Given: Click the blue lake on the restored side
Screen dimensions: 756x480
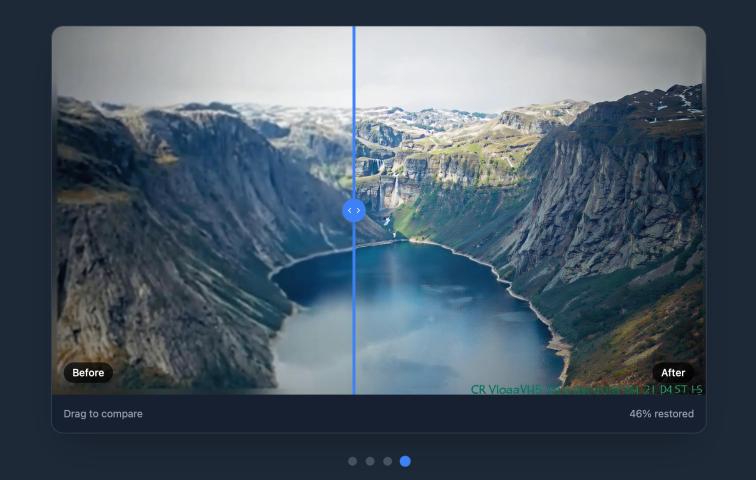Looking at the screenshot, I should coord(450,310).
